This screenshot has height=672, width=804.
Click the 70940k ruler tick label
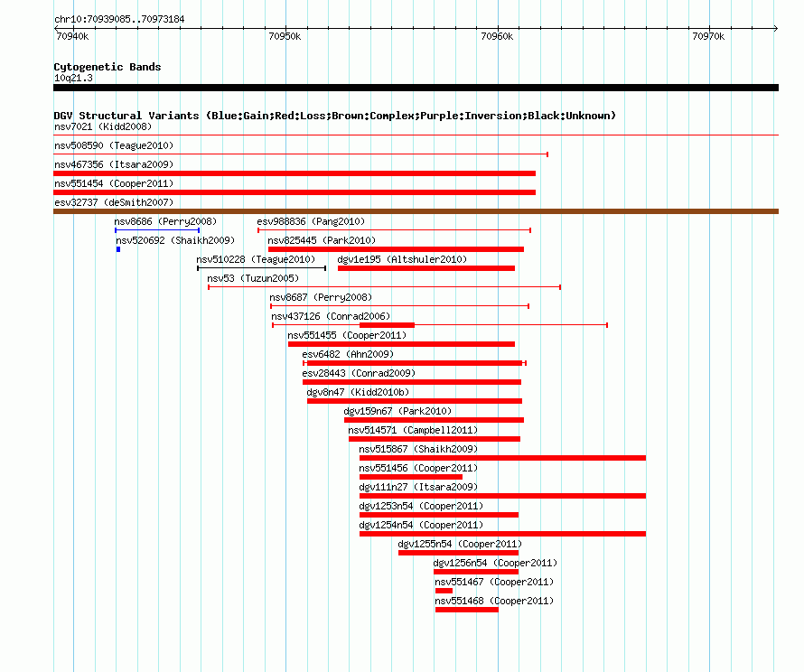point(72,36)
